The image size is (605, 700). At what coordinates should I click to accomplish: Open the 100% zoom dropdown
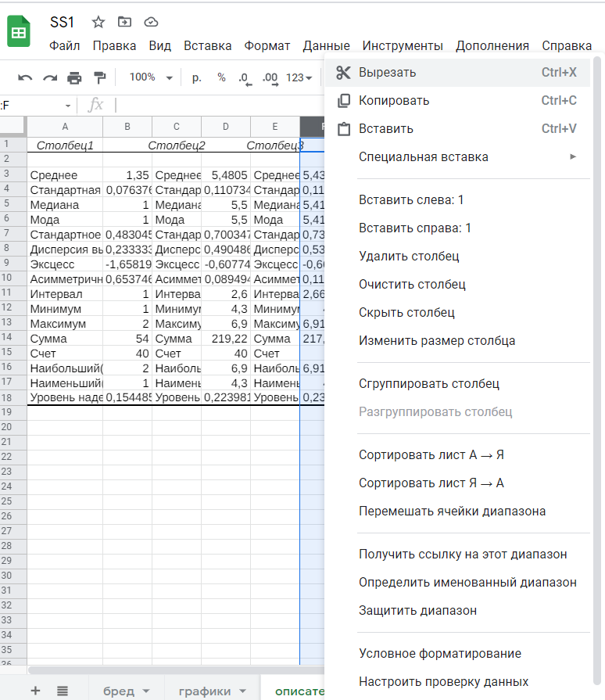pyautogui.click(x=151, y=77)
